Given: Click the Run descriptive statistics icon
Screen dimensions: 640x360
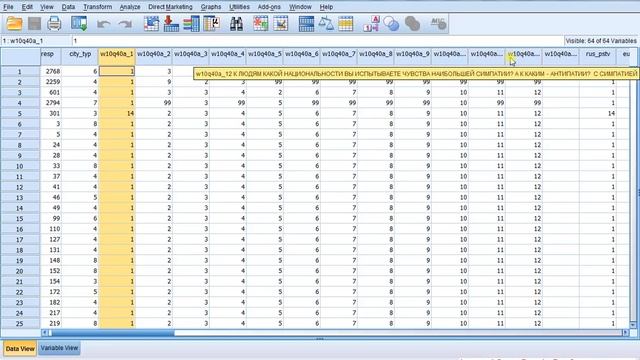Looking at the screenshot, I should pos(212,24).
